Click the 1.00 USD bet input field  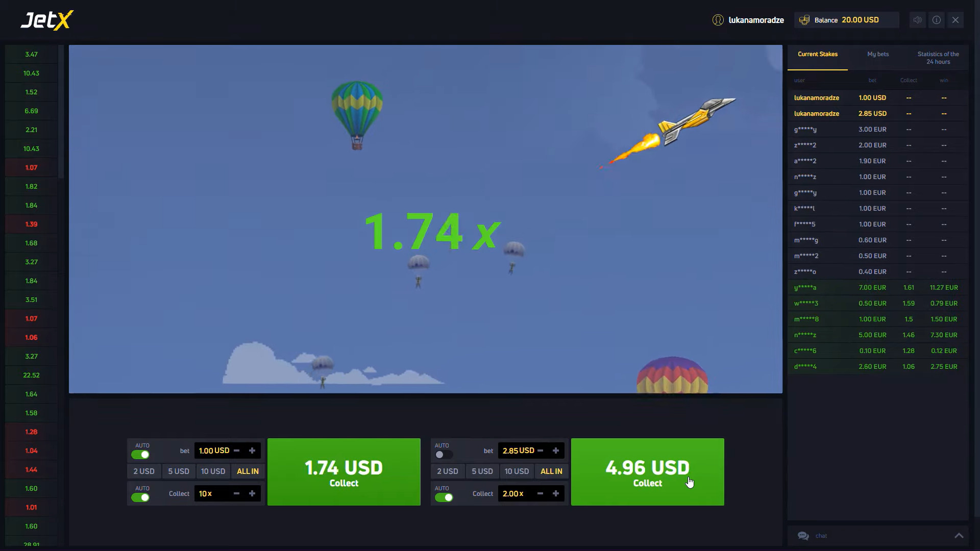pyautogui.click(x=213, y=450)
